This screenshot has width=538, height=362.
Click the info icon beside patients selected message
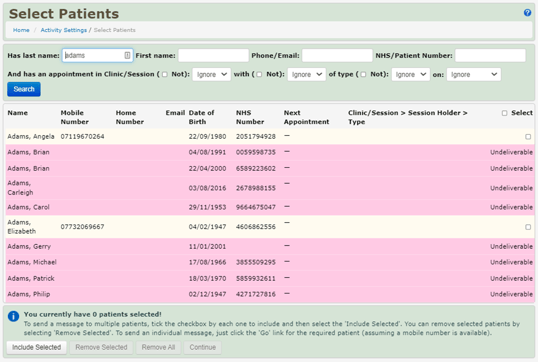[13, 316]
